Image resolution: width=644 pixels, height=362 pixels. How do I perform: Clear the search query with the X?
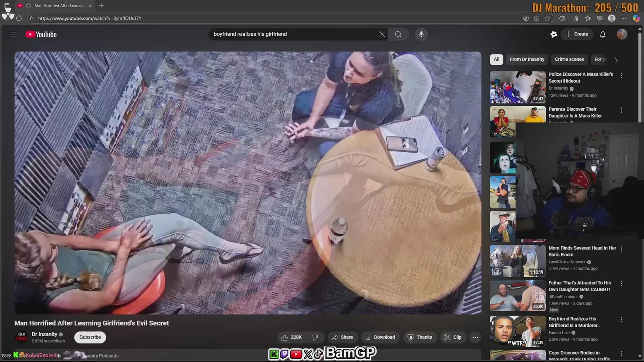point(382,34)
